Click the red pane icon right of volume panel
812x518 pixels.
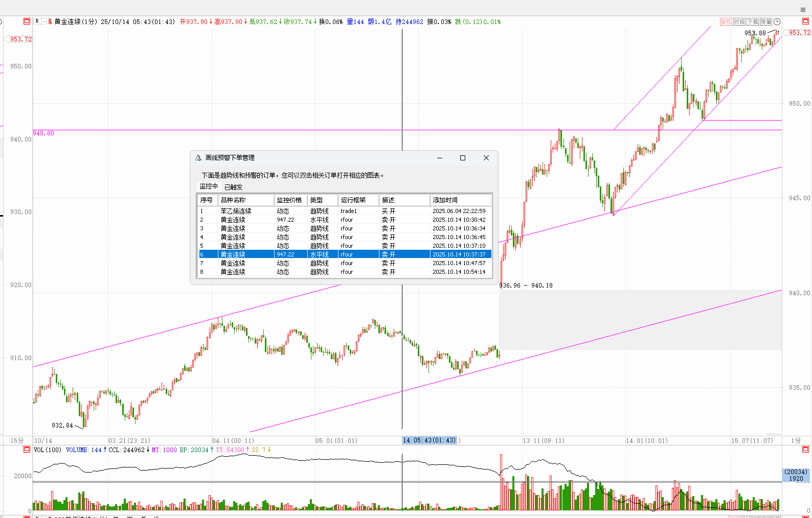click(x=805, y=450)
